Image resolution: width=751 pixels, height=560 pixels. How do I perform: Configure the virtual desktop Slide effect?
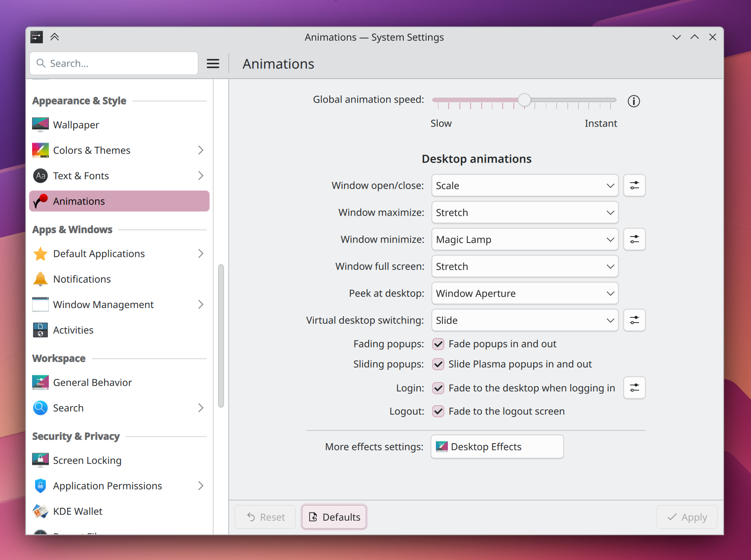[x=634, y=320]
